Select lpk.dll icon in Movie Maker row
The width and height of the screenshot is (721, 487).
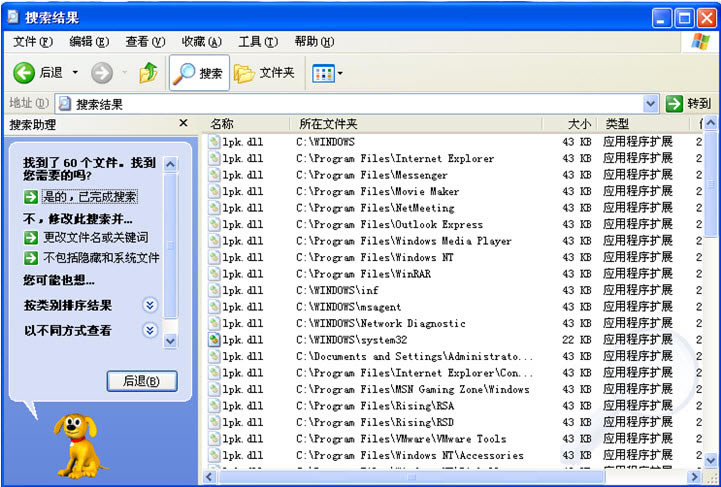pyautogui.click(x=214, y=191)
